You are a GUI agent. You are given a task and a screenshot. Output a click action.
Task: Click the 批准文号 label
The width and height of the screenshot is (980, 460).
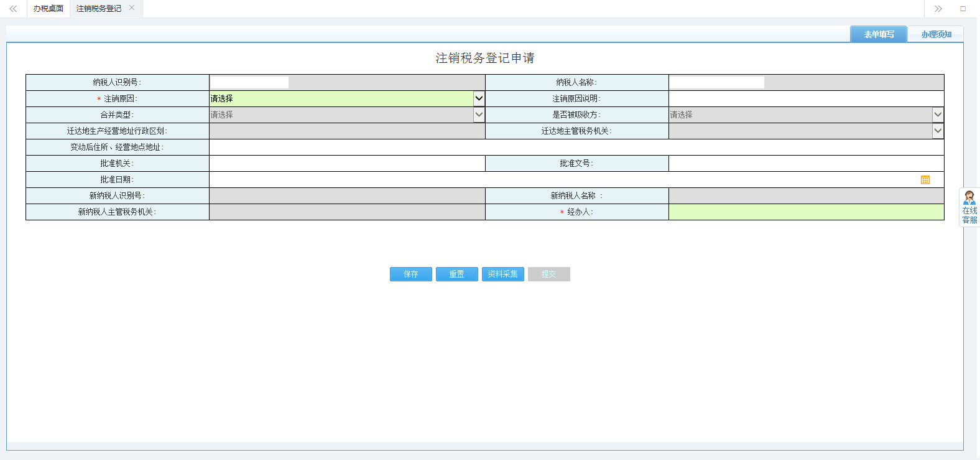coord(576,163)
